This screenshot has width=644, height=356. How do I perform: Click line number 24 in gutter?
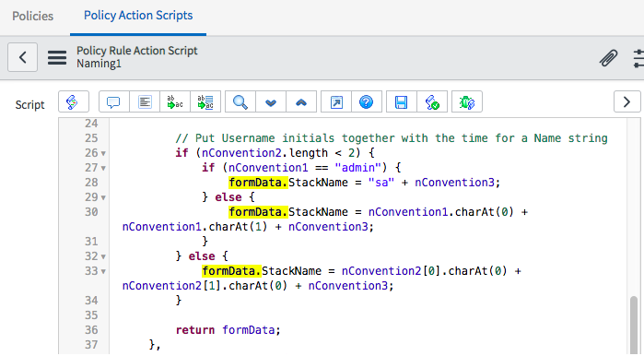[91, 124]
